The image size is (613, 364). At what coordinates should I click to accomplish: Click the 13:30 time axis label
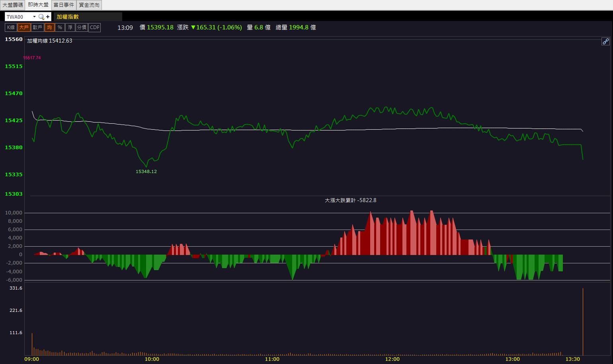[572, 359]
